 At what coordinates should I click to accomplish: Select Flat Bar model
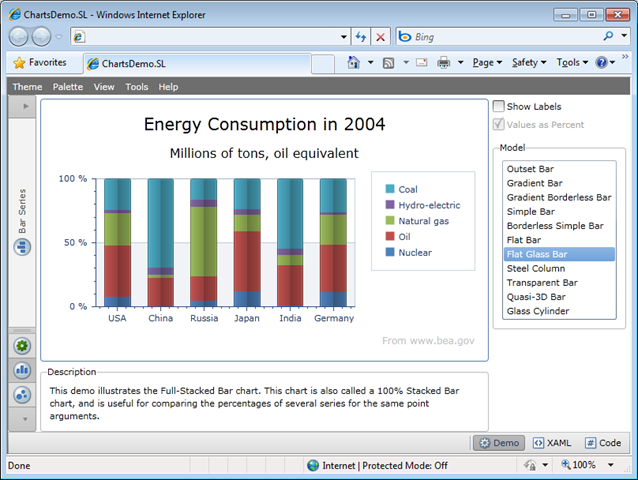[x=559, y=240]
